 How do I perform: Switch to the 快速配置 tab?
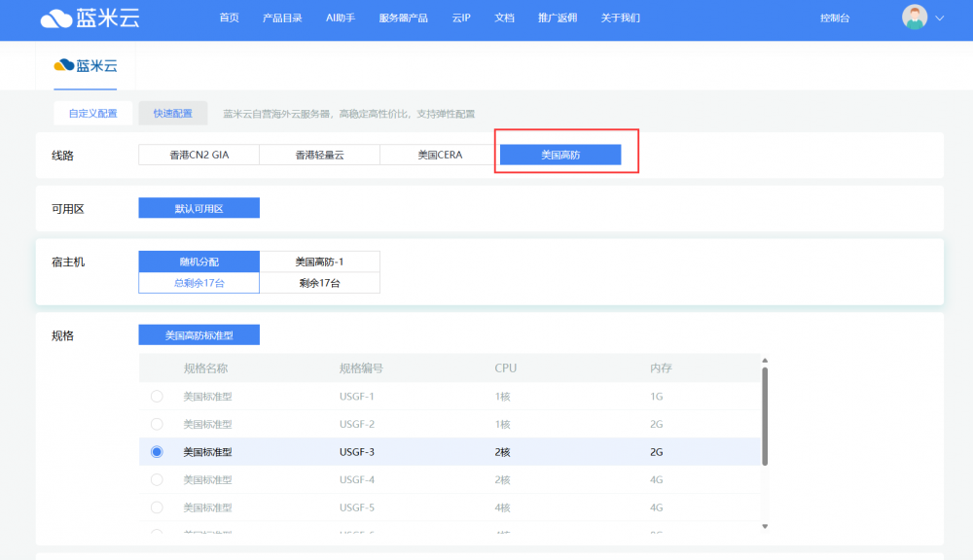pyautogui.click(x=172, y=114)
